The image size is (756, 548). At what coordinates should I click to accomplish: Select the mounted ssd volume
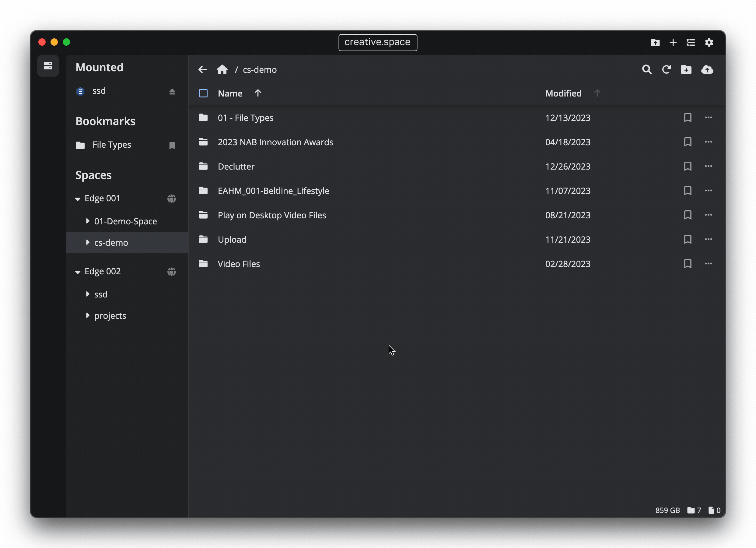(99, 91)
